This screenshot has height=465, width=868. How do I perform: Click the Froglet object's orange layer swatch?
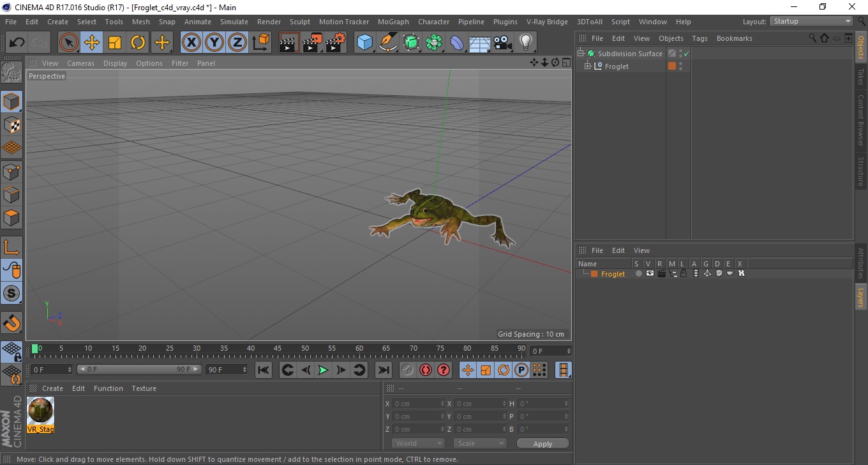pyautogui.click(x=672, y=66)
